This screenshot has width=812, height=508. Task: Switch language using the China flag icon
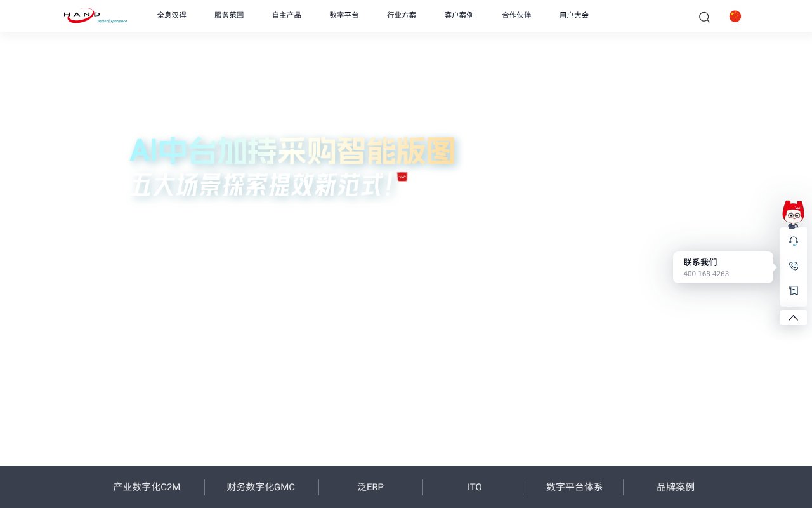click(735, 16)
